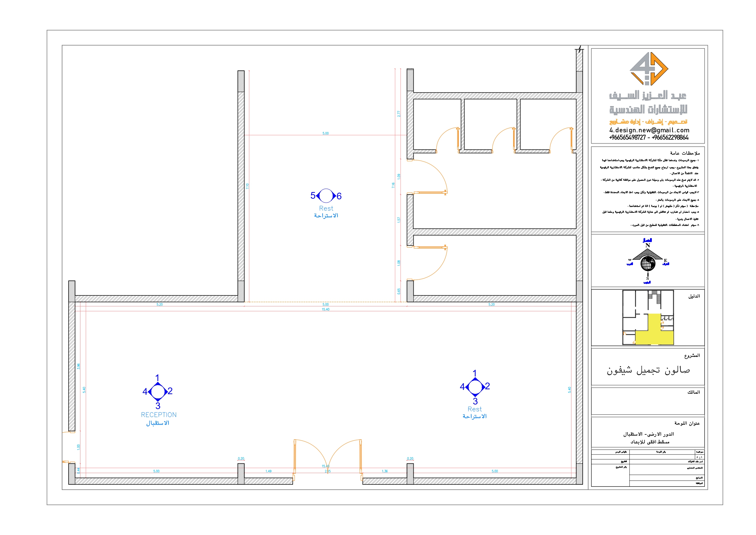Select the vertical dimension value 7.10

coord(247,186)
